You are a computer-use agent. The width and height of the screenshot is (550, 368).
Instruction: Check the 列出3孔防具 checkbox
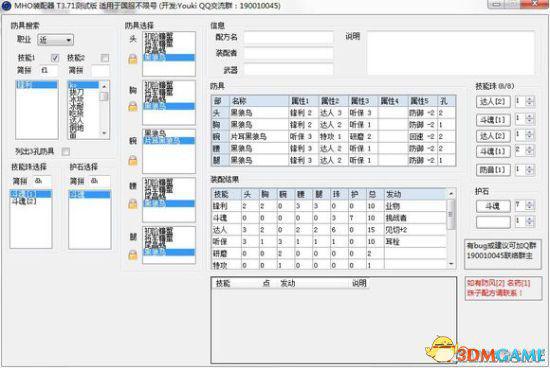pyautogui.click(x=66, y=152)
